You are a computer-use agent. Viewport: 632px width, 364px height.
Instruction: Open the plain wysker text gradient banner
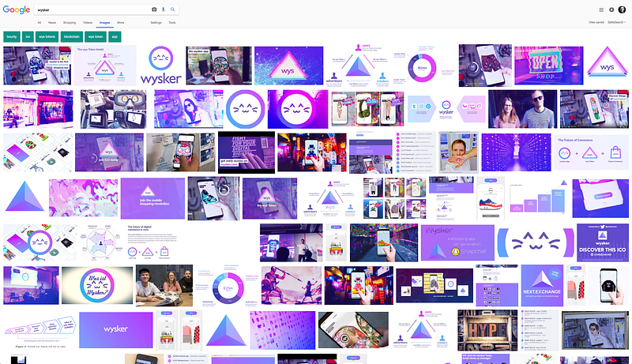coord(115,330)
